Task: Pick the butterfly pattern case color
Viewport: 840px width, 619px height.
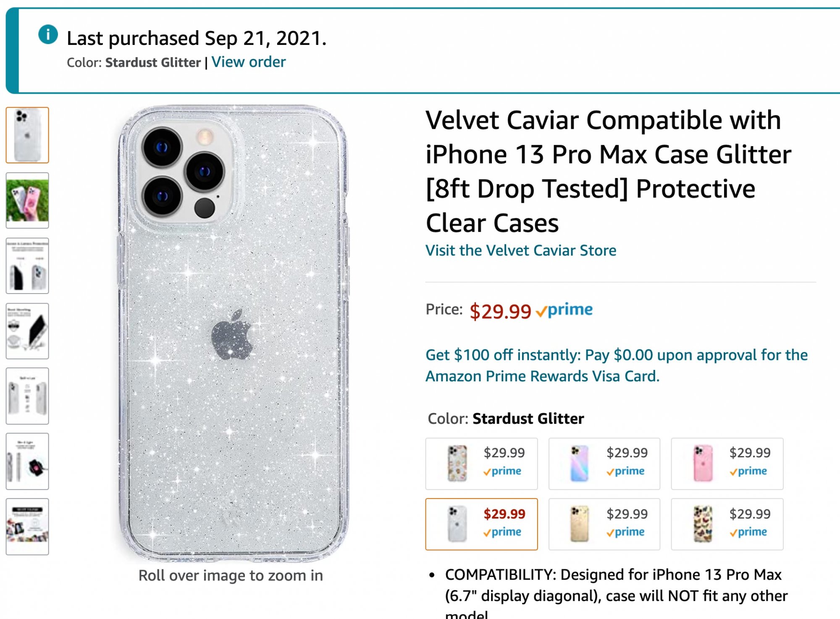Action: (727, 524)
